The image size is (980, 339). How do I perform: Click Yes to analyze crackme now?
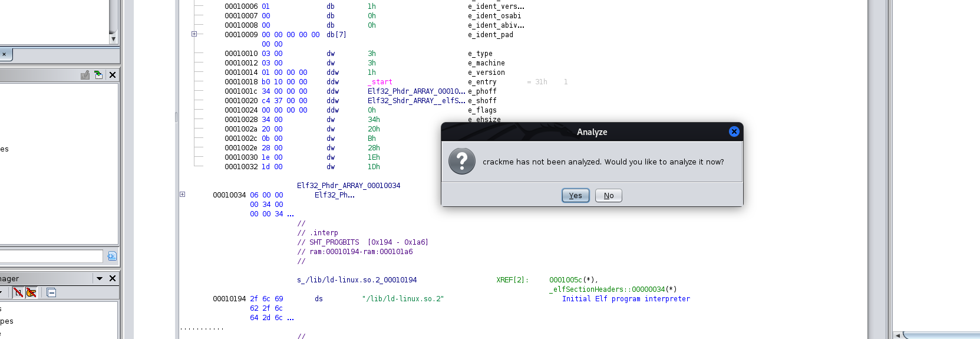[x=575, y=196]
